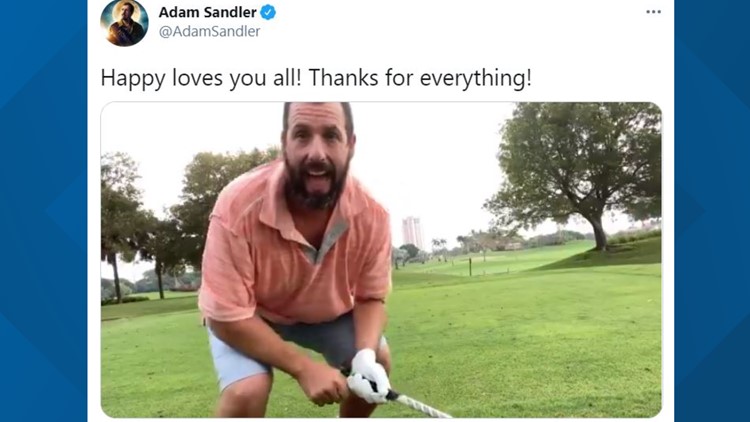Open the tweet's three-dot more menu
Viewport: 750px width, 422px height.
tap(653, 12)
